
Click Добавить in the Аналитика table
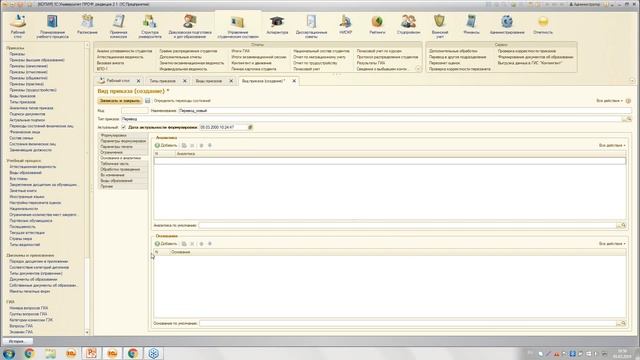pyautogui.click(x=166, y=145)
